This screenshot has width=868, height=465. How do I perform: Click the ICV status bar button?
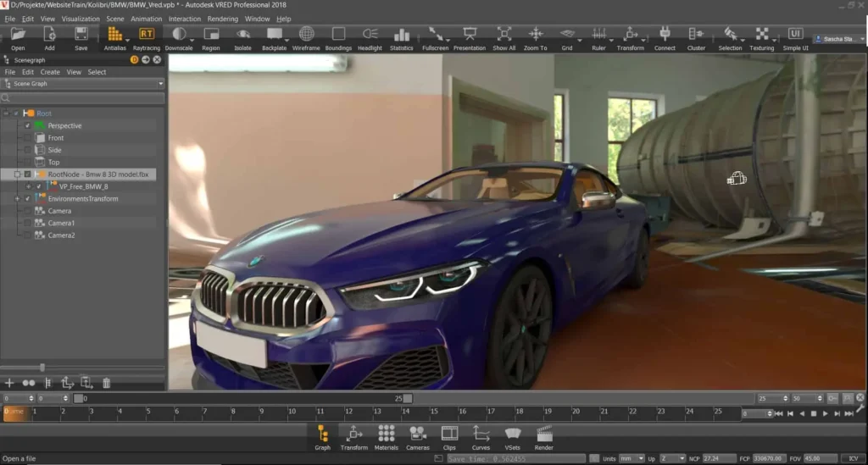[853, 458]
